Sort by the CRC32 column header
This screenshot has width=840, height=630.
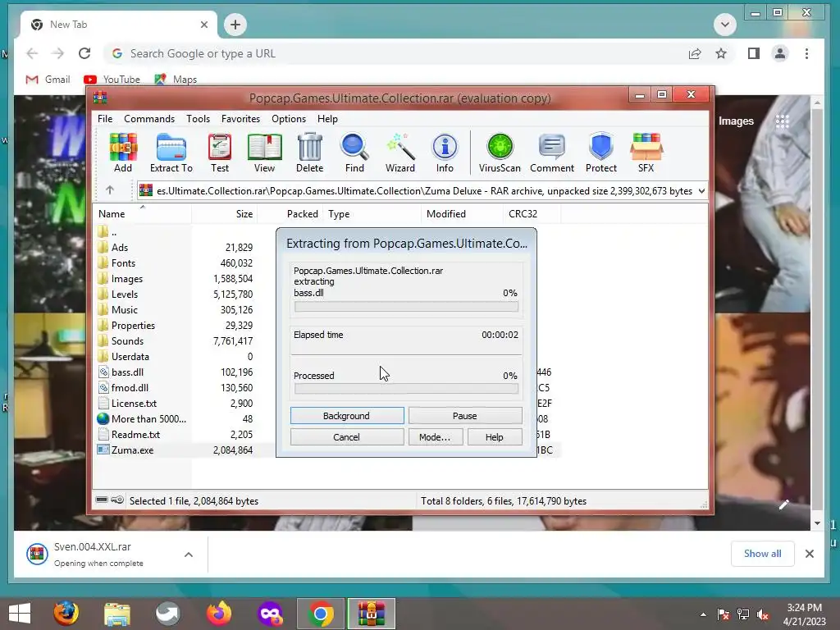[x=532, y=214]
